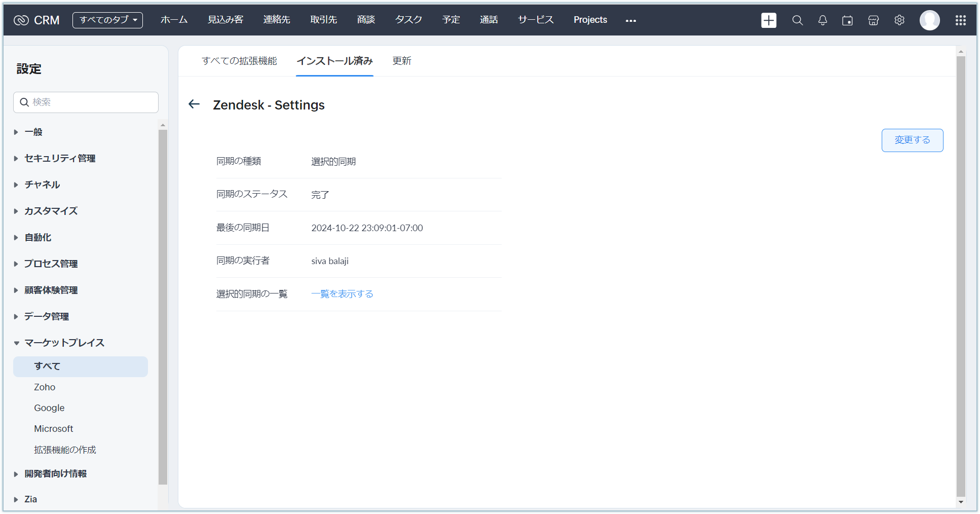Expand the 顧客体験管理 section

(x=46, y=290)
